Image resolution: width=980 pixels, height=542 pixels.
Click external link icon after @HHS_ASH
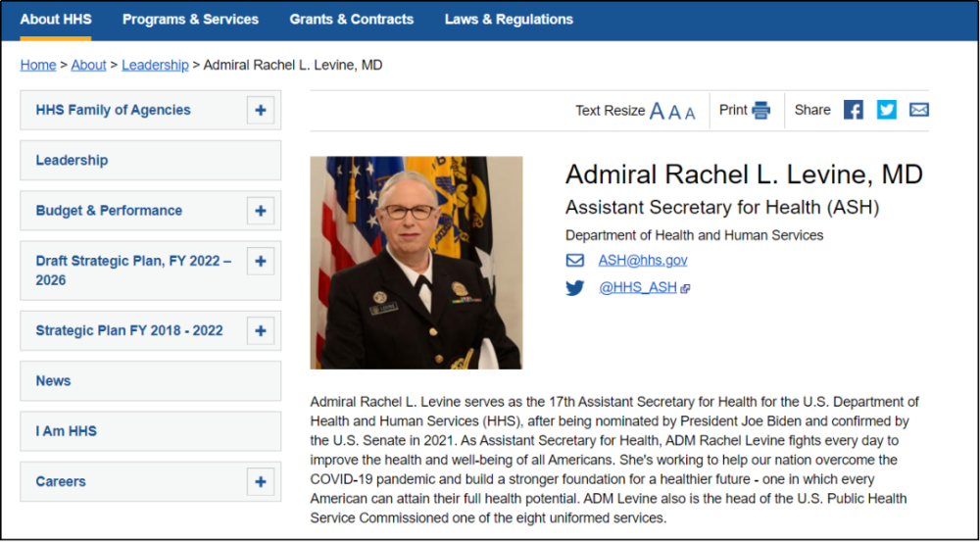pyautogui.click(x=685, y=289)
